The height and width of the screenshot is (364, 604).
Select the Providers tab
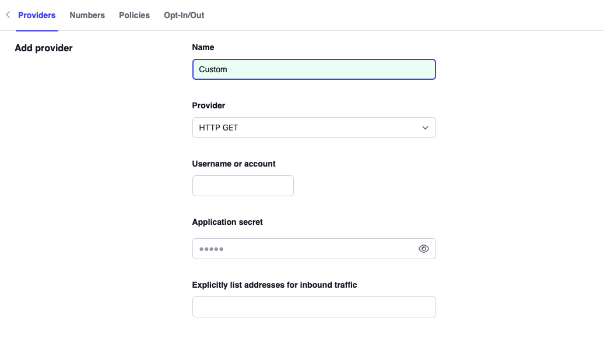tap(37, 15)
